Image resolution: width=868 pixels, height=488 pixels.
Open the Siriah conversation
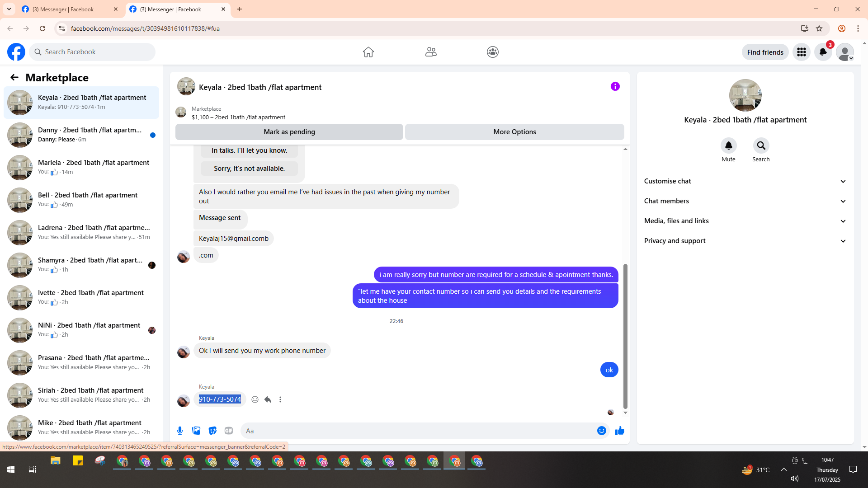pos(81,395)
